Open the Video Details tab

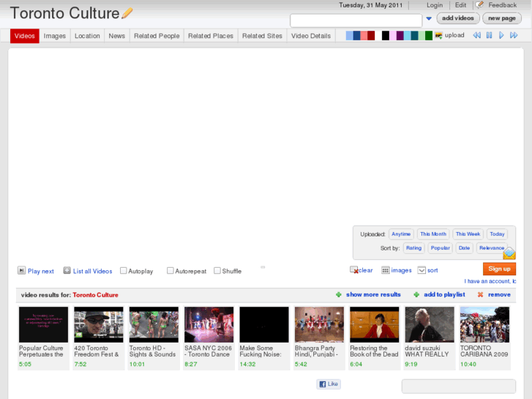(x=310, y=36)
